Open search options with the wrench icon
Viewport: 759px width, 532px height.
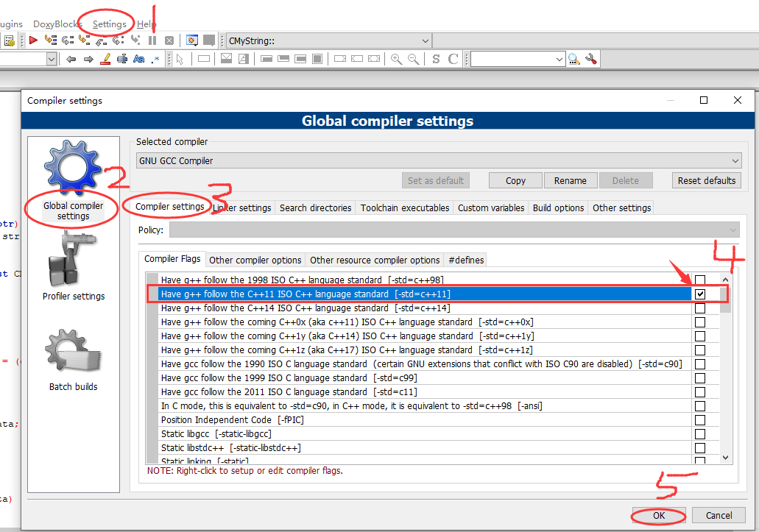click(x=590, y=58)
